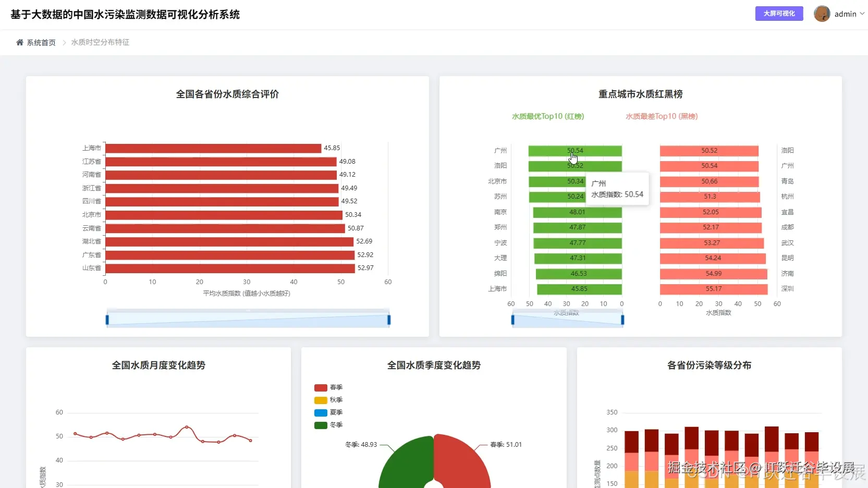Click red 武汉 bar valued 53.27
This screenshot has height=488, width=868.
coord(712,243)
